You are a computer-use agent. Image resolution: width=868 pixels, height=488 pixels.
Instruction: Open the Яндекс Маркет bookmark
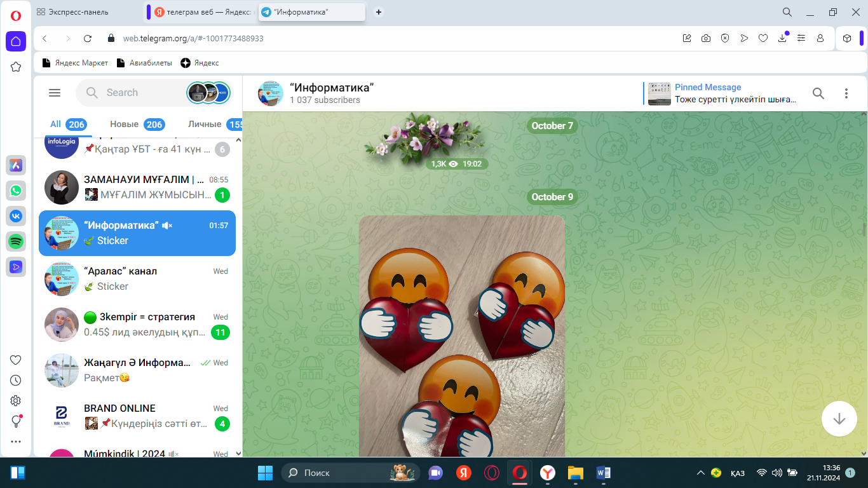(75, 63)
